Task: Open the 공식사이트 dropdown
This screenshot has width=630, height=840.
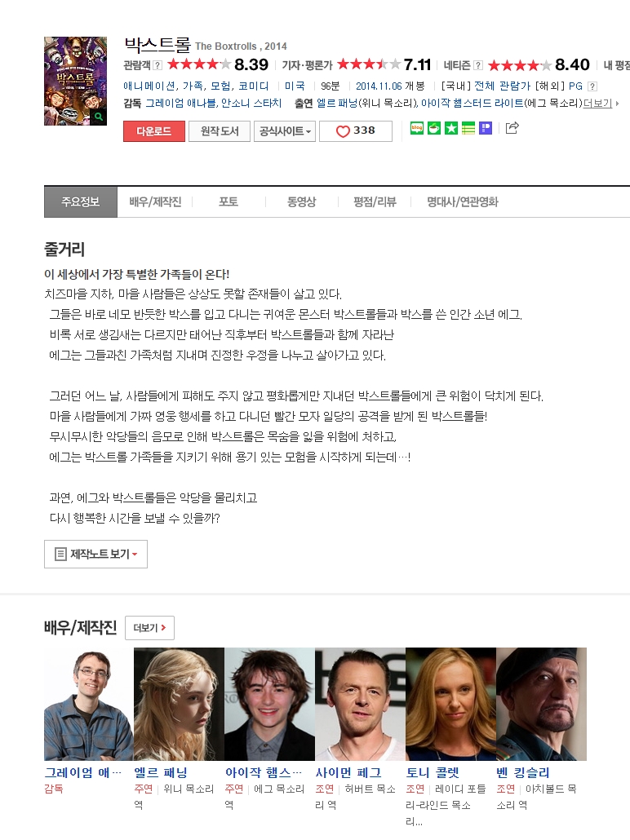Action: (x=285, y=130)
